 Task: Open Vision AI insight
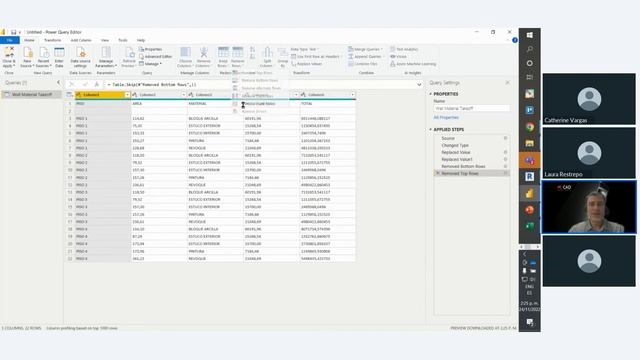(399, 57)
